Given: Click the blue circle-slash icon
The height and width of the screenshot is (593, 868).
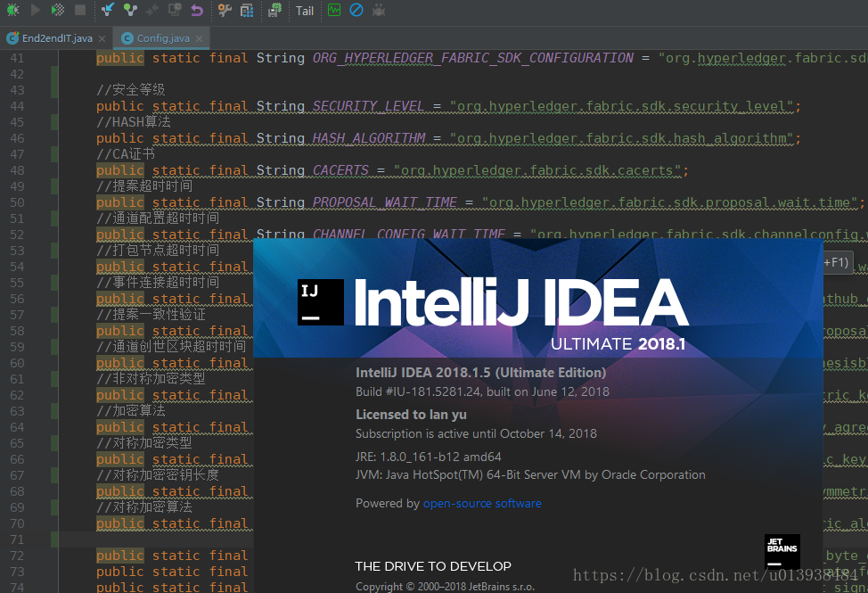Looking at the screenshot, I should 356,10.
